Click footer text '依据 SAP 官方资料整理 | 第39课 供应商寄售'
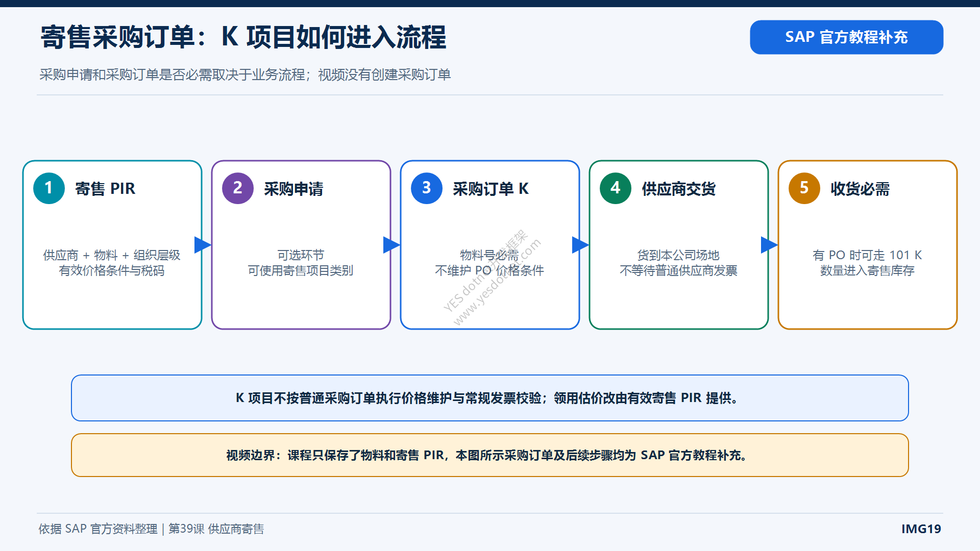Viewport: 980px width, 551px height. pos(151,529)
